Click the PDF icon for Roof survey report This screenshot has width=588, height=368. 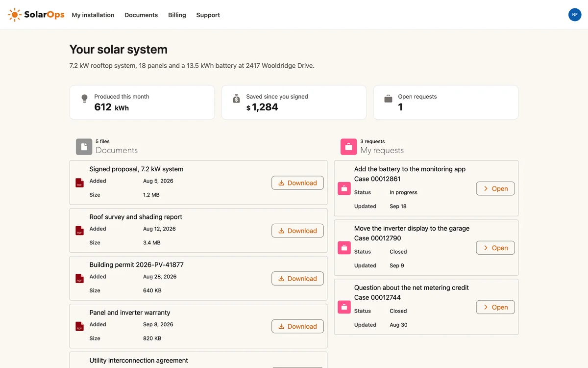(x=79, y=231)
